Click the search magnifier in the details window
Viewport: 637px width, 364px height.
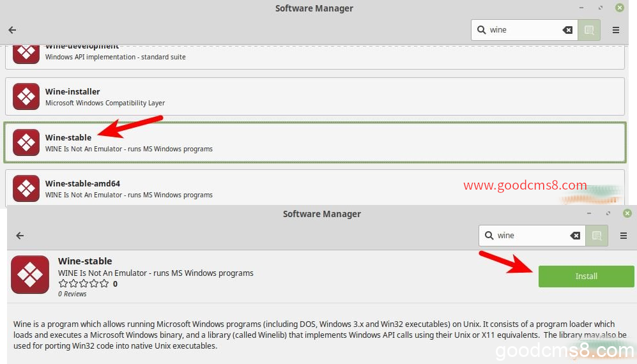(x=489, y=235)
